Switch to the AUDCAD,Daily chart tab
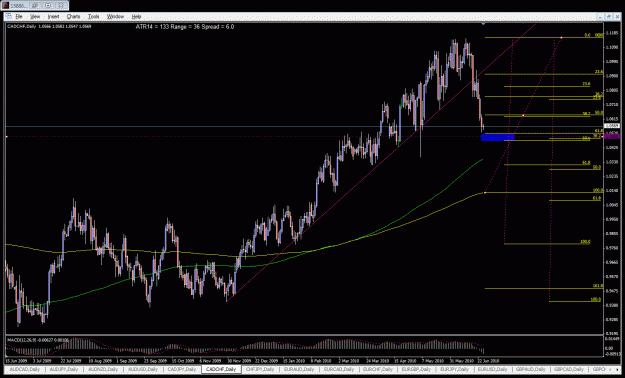 pyautogui.click(x=25, y=369)
